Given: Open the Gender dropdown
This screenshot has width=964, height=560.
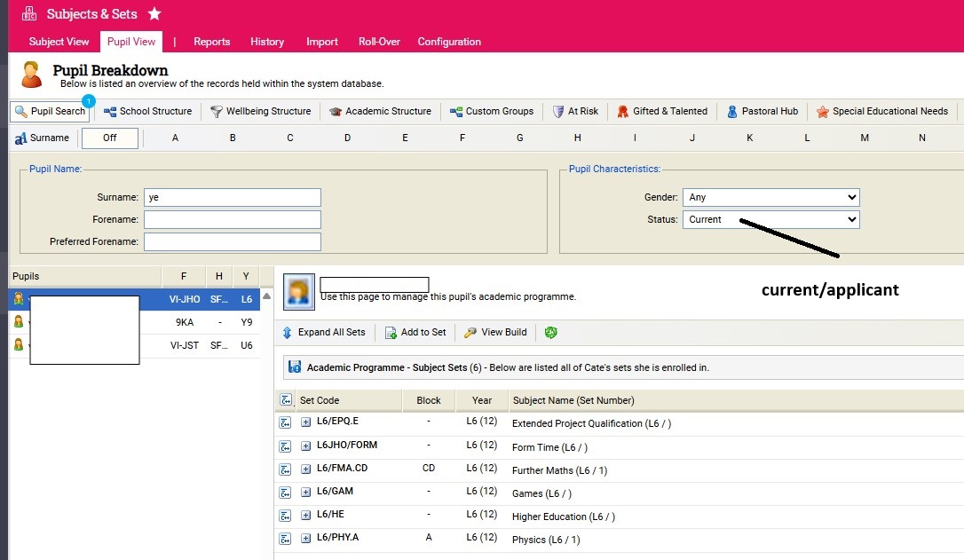Looking at the screenshot, I should pyautogui.click(x=770, y=198).
